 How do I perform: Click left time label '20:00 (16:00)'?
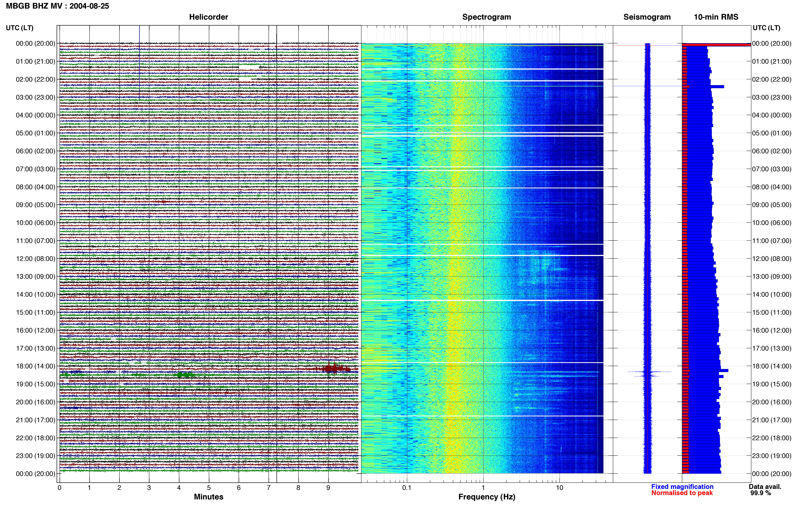pyautogui.click(x=36, y=402)
